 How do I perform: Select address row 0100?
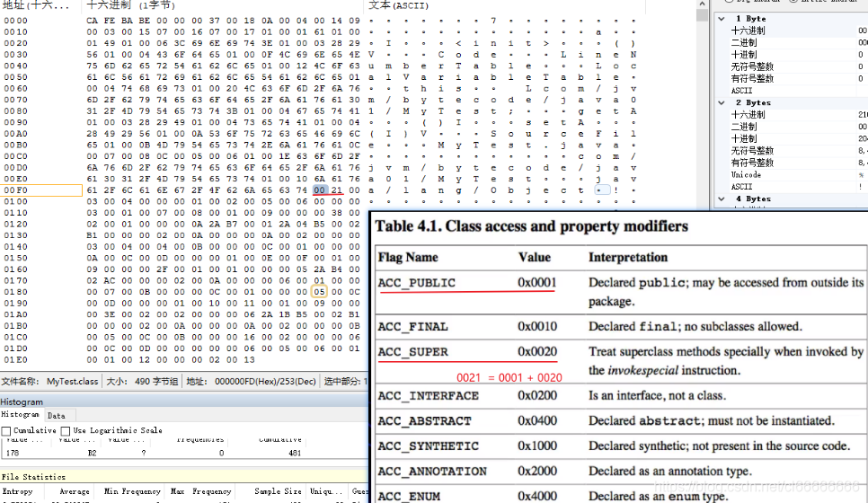click(15, 201)
